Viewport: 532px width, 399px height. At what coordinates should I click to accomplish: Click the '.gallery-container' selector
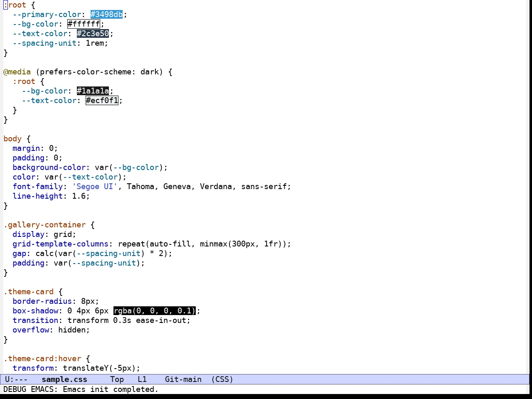coord(44,225)
